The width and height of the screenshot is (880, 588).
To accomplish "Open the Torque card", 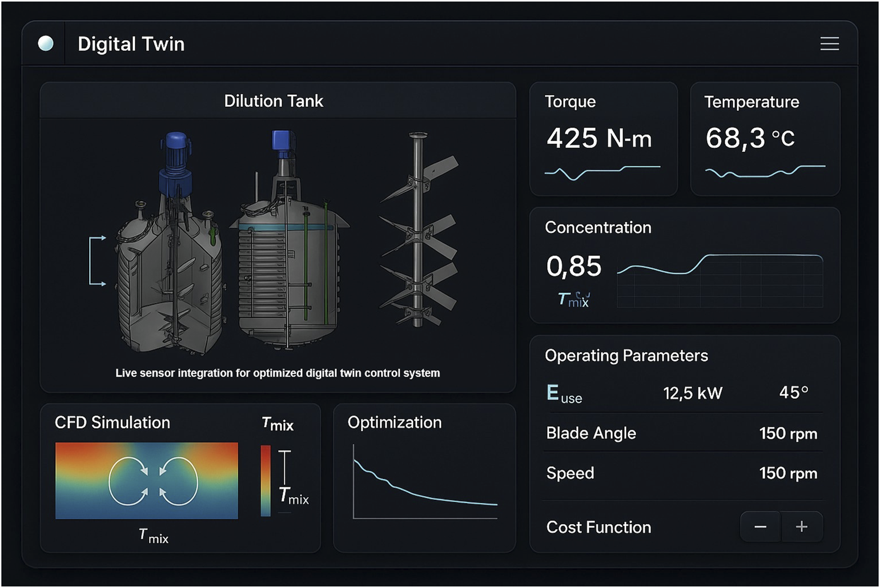I will click(x=603, y=139).
